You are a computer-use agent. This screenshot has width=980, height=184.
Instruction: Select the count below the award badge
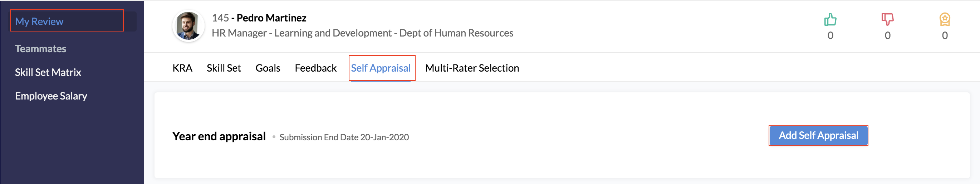[x=945, y=35]
